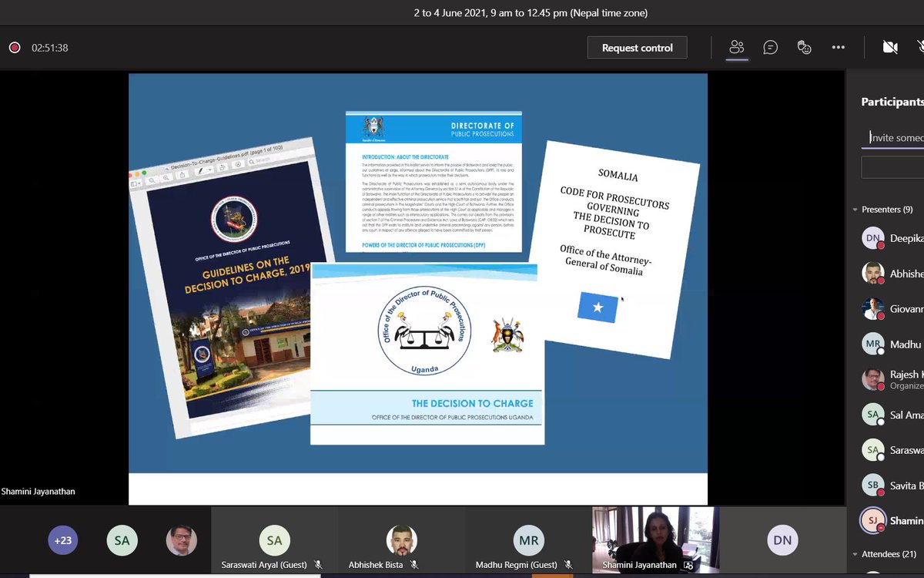This screenshot has width=924, height=578.
Task: Click presenting icon beside Shamini Jayanathan's name
Action: 688,565
